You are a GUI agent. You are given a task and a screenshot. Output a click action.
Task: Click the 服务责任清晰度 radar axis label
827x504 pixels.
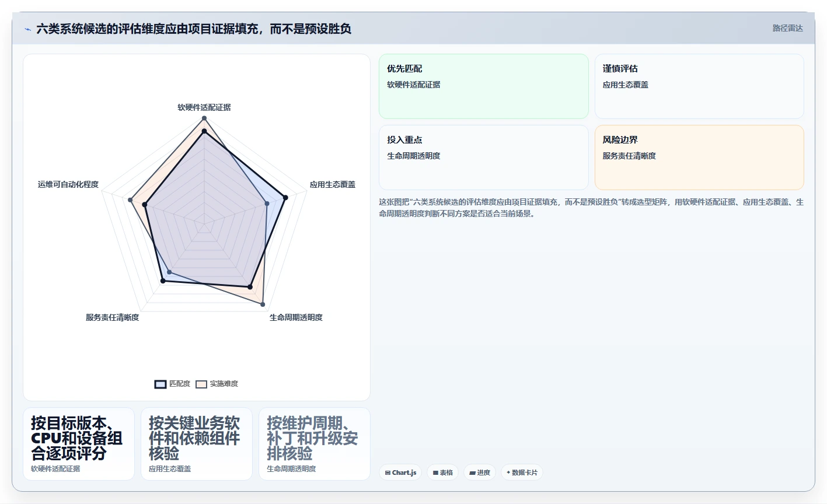pos(113,317)
